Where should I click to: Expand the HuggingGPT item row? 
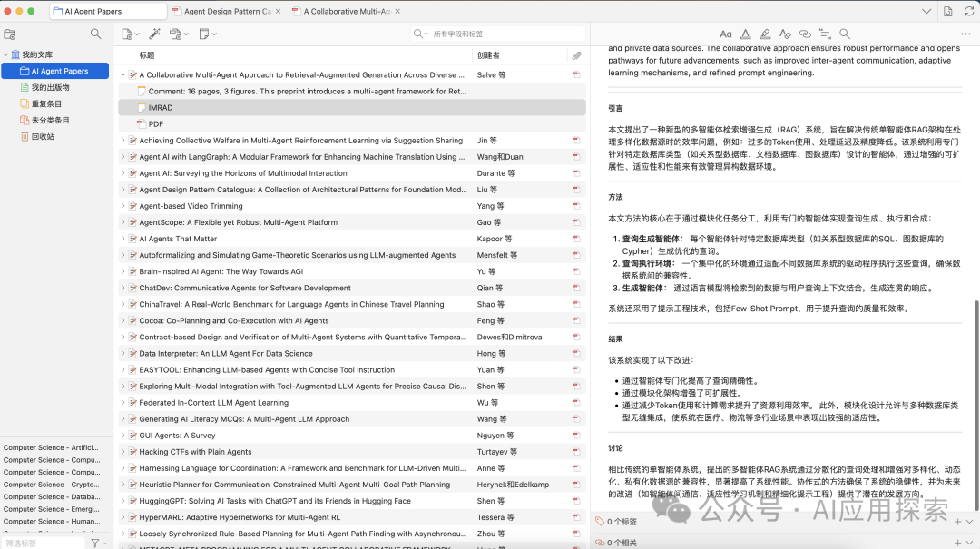(122, 501)
